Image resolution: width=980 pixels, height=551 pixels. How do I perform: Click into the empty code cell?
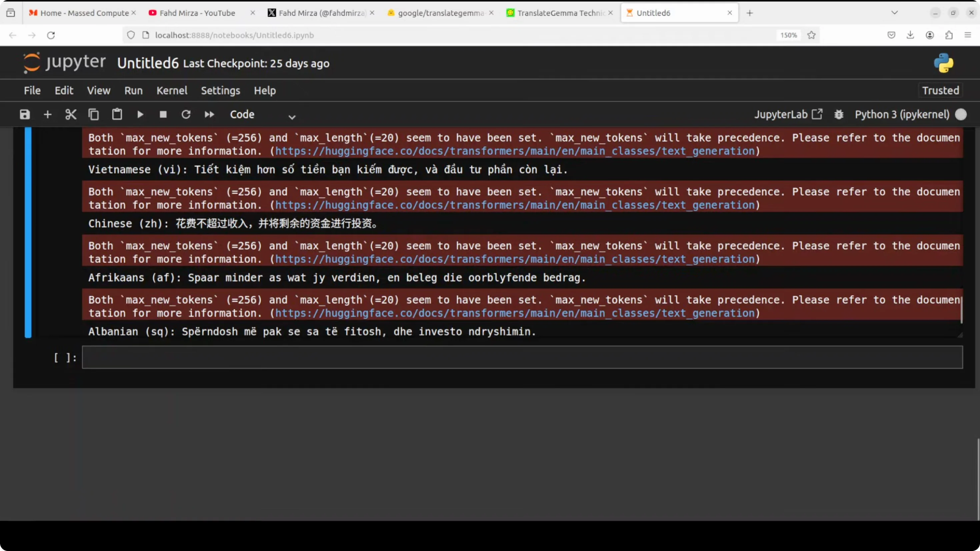click(x=522, y=357)
